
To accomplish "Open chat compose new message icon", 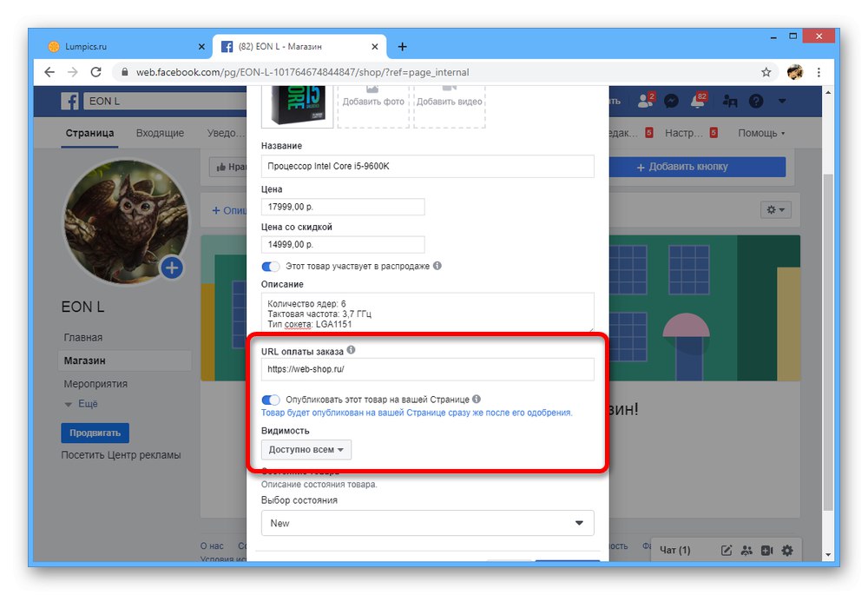I will (727, 550).
